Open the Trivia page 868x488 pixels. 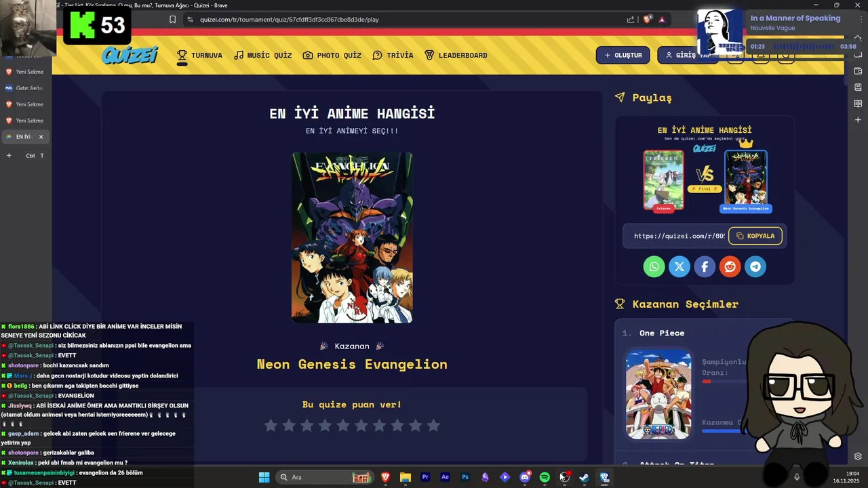point(393,56)
